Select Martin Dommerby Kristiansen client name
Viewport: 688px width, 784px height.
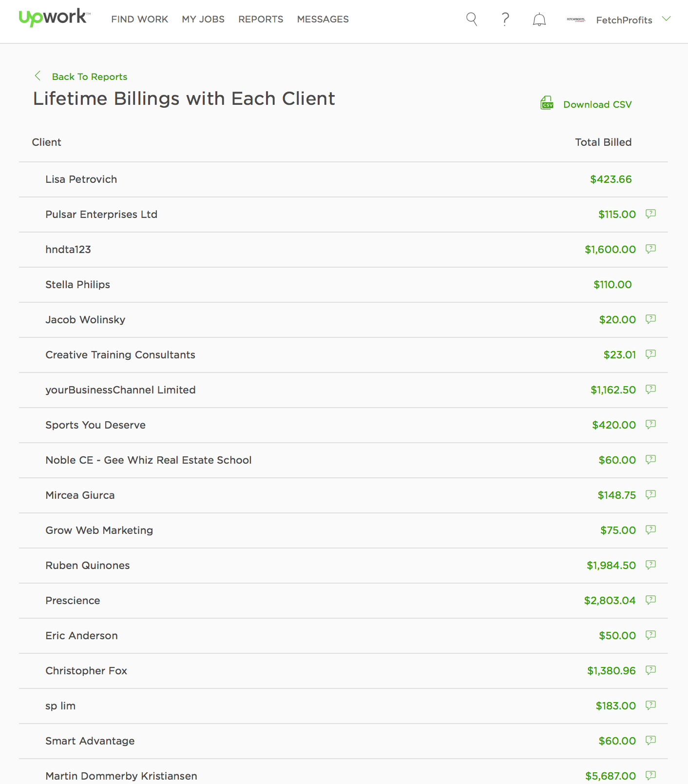point(121,776)
